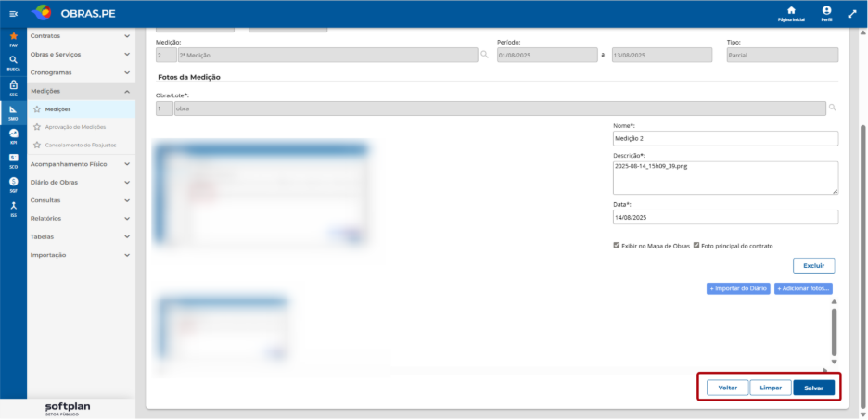Favorite Aprovação de Medições with its star
The width and height of the screenshot is (868, 420).
pos(37,127)
